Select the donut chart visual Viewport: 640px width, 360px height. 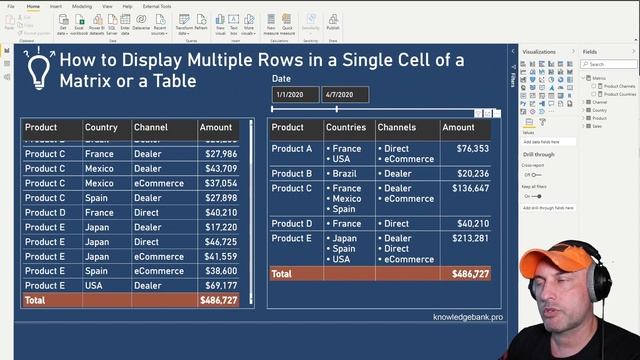[x=560, y=80]
